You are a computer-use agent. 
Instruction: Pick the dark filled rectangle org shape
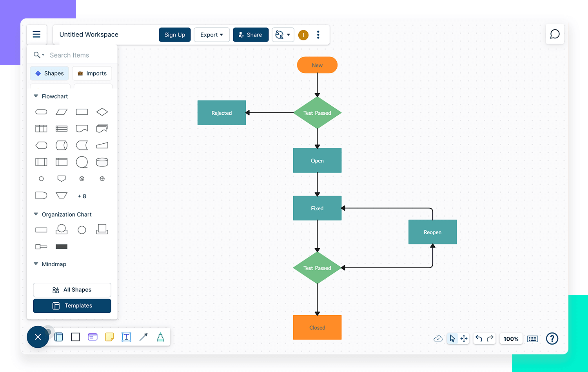click(x=62, y=247)
